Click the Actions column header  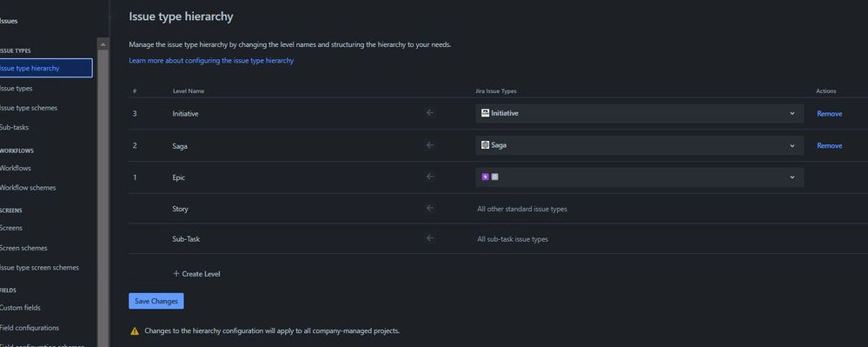[826, 91]
